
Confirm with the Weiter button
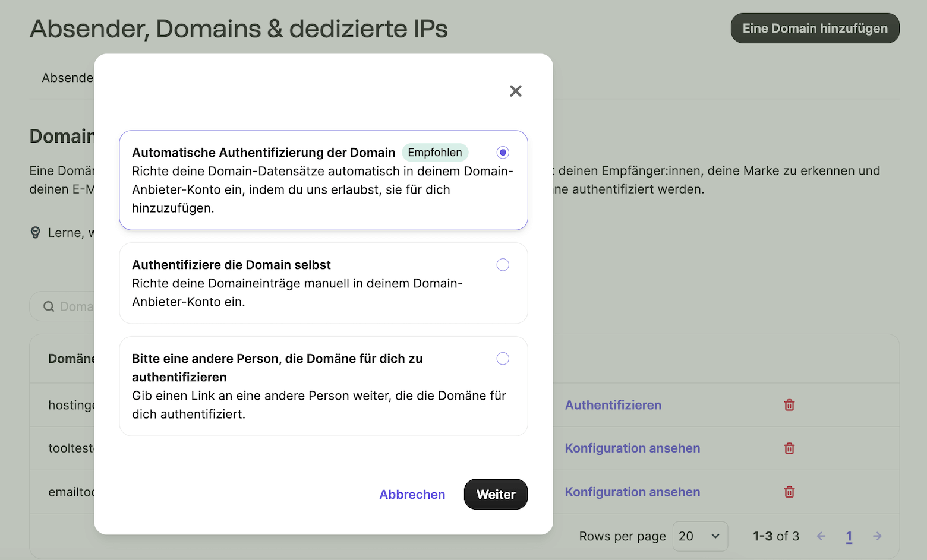point(496,494)
